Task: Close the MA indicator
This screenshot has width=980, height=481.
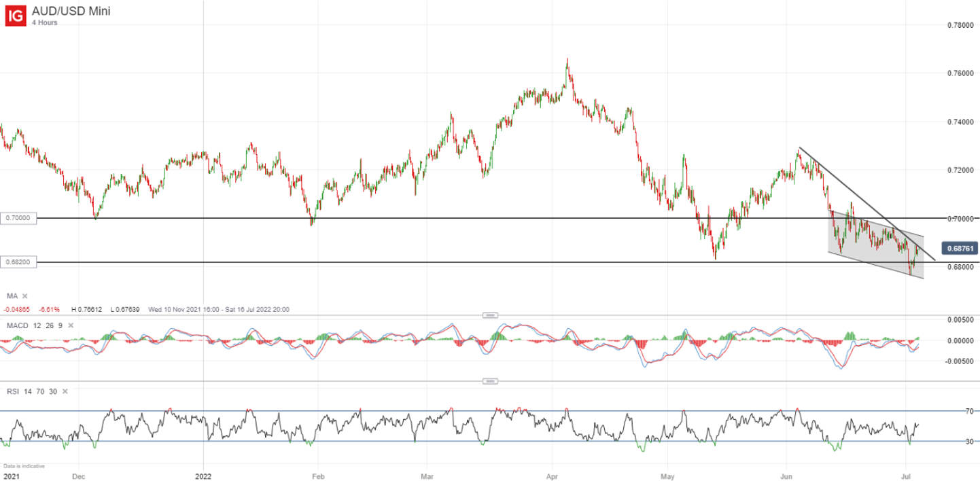Action: pyautogui.click(x=25, y=296)
